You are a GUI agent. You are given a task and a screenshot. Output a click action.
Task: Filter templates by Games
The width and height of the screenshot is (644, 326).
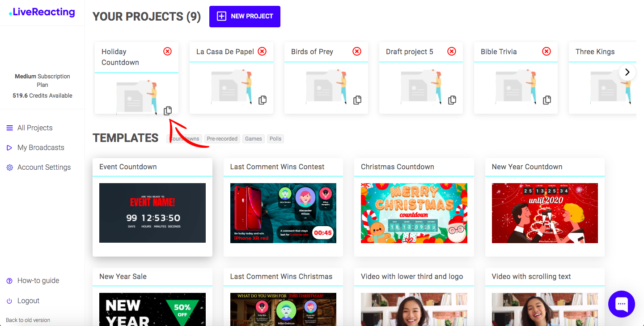click(x=254, y=139)
